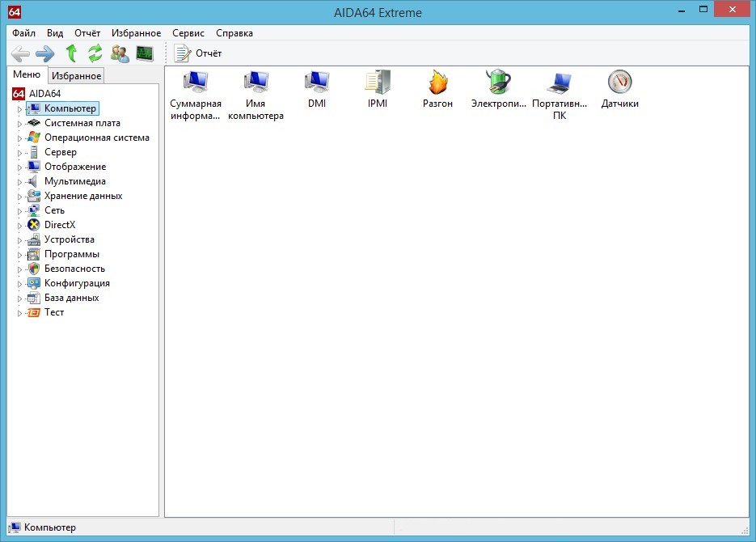Expand the Операционная система tree node

coord(20,138)
